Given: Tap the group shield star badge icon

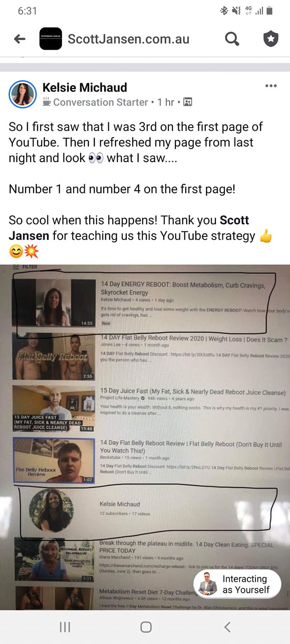Looking at the screenshot, I should click(x=271, y=39).
